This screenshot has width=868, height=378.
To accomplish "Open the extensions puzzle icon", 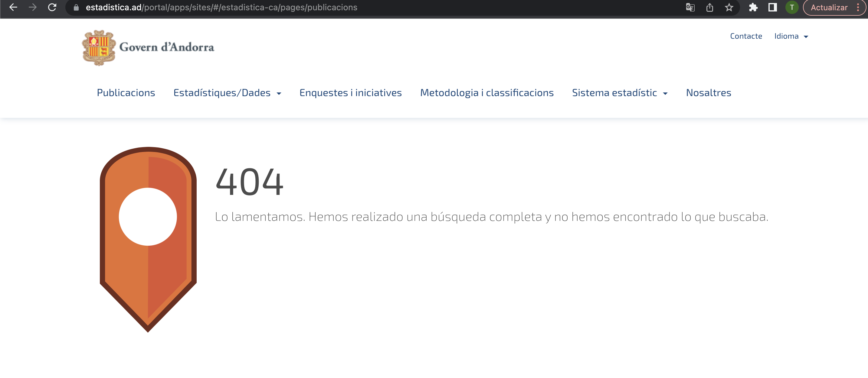I will point(753,7).
